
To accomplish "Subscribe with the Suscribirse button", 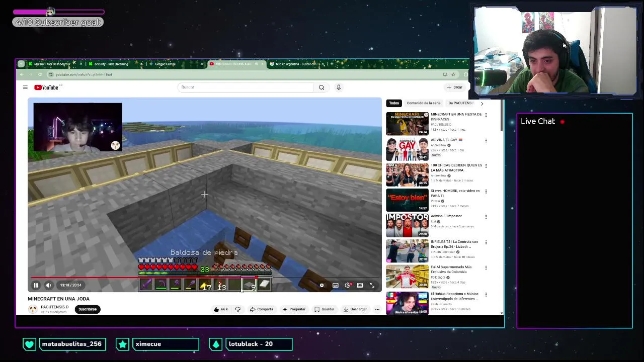I will [88, 309].
